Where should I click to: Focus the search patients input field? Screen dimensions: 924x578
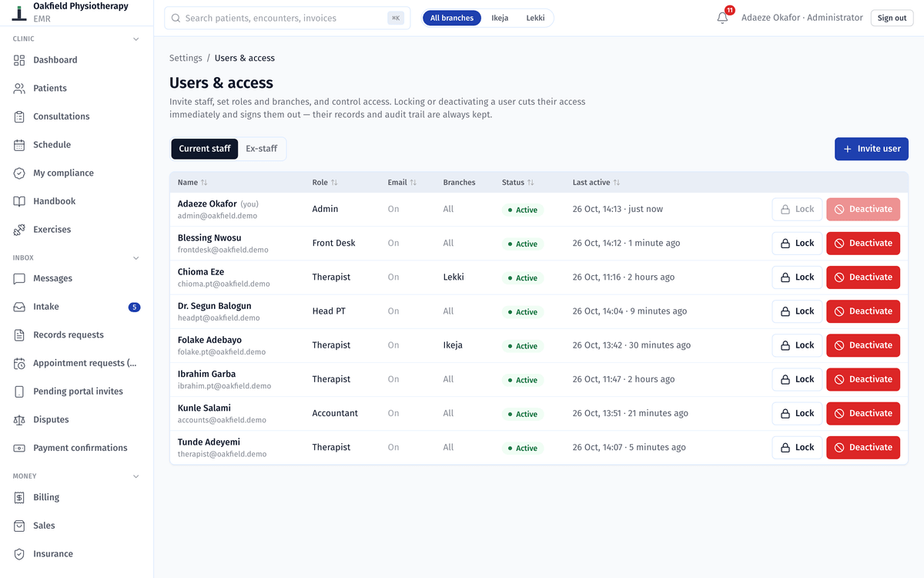point(287,18)
